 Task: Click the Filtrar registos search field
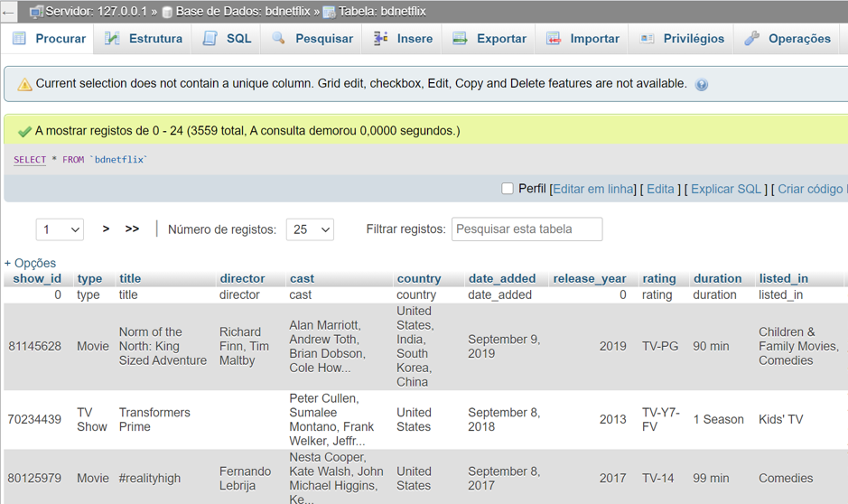tap(527, 229)
